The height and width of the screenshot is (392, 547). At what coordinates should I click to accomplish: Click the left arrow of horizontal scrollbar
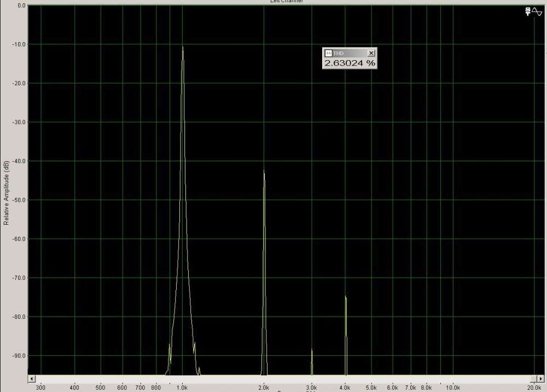32,378
